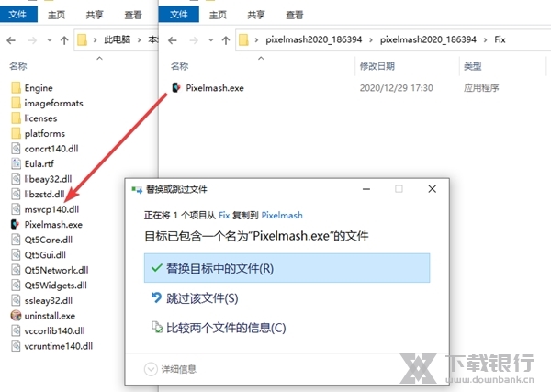551x392 pixels.
Task: Sort by 类型 column header
Action: (473, 66)
